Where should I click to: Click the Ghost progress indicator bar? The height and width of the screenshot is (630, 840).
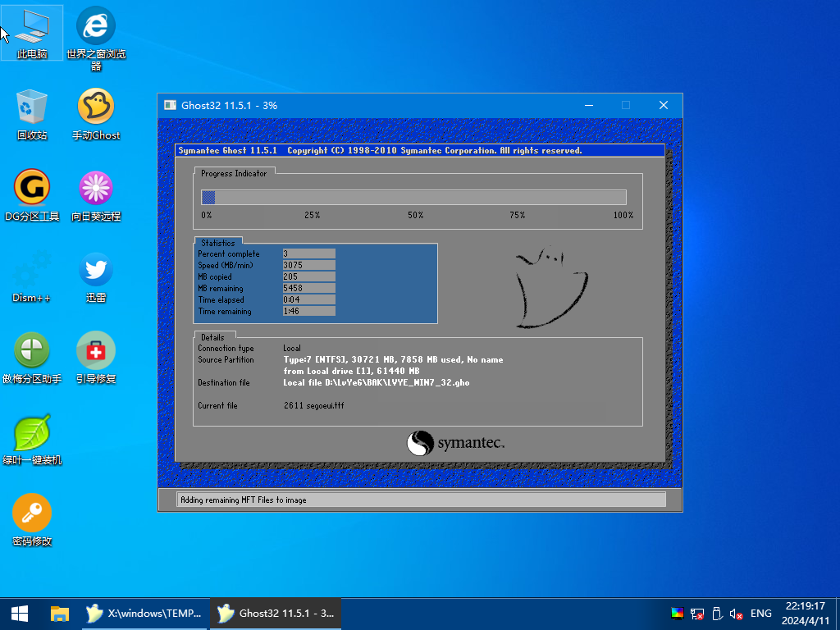[x=413, y=197]
